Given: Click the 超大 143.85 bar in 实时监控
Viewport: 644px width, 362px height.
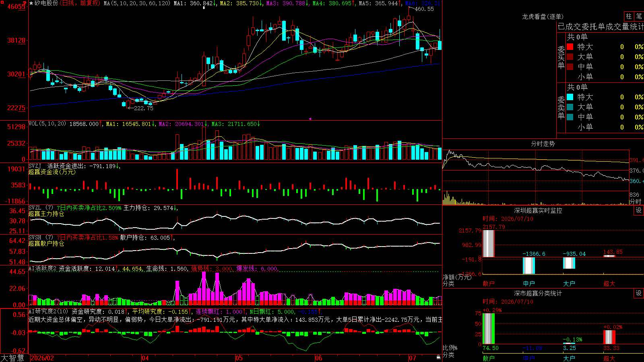Looking at the screenshot, I should 609,256.
